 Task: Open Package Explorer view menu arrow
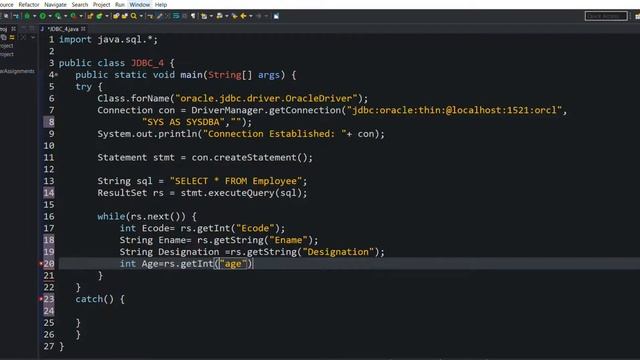pyautogui.click(x=33, y=37)
